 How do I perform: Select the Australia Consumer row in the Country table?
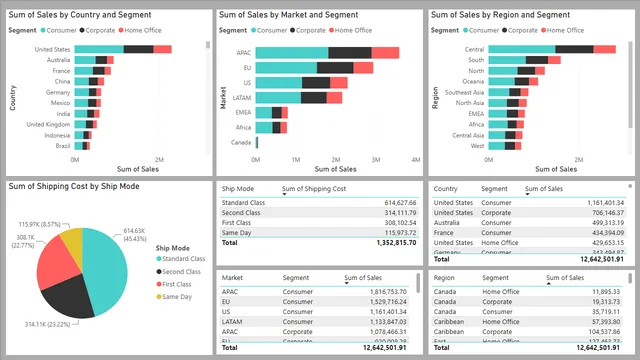click(x=529, y=223)
